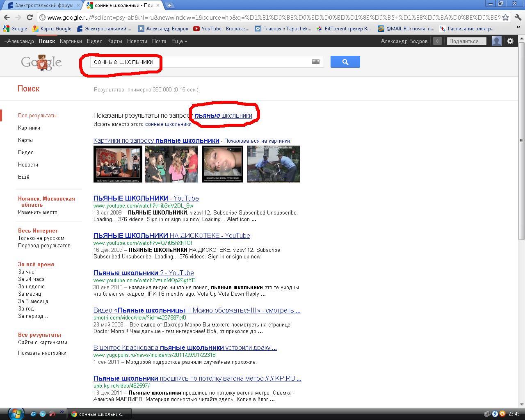Open the BitTorrent трекер bookmark
This screenshot has width=525, height=420.
tap(344, 29)
